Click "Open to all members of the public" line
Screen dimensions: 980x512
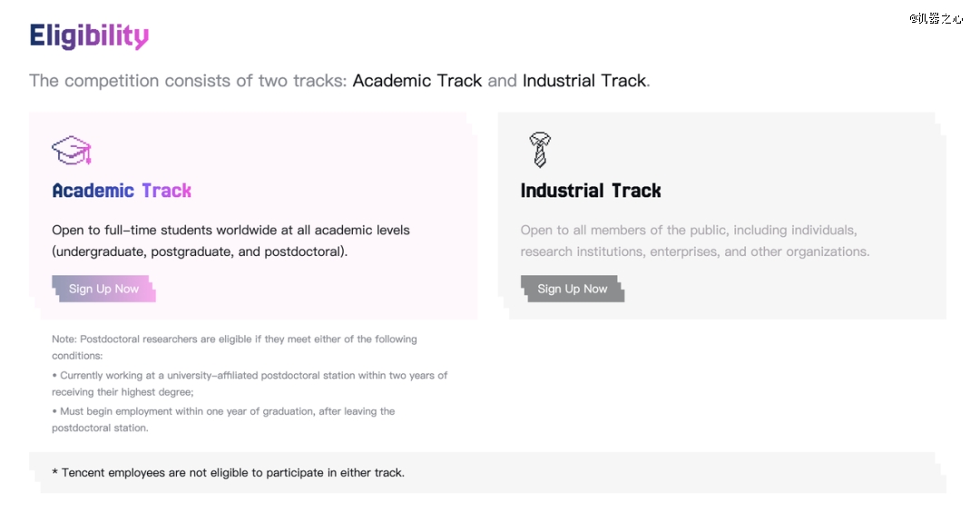point(689,231)
